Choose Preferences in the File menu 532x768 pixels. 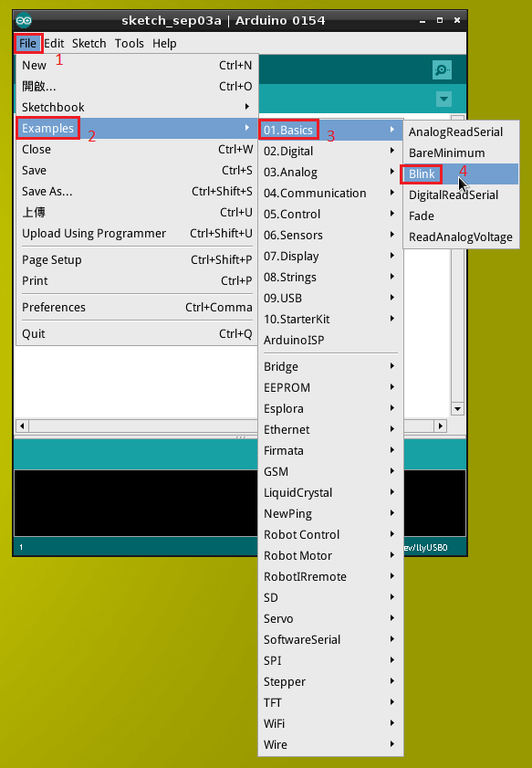pos(137,308)
